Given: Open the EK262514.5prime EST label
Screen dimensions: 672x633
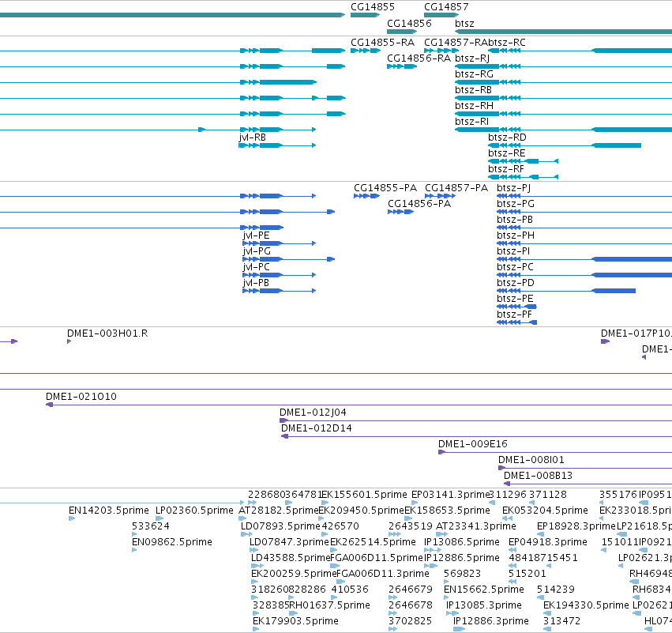Looking at the screenshot, I should [x=373, y=542].
